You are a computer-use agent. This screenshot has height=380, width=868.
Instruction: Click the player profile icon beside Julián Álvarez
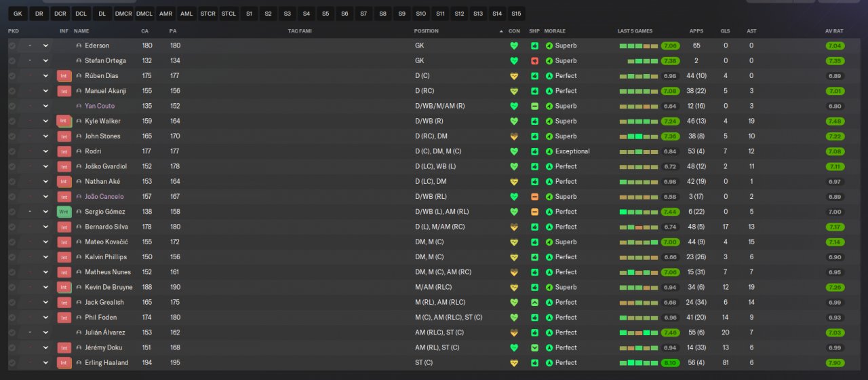coord(79,332)
